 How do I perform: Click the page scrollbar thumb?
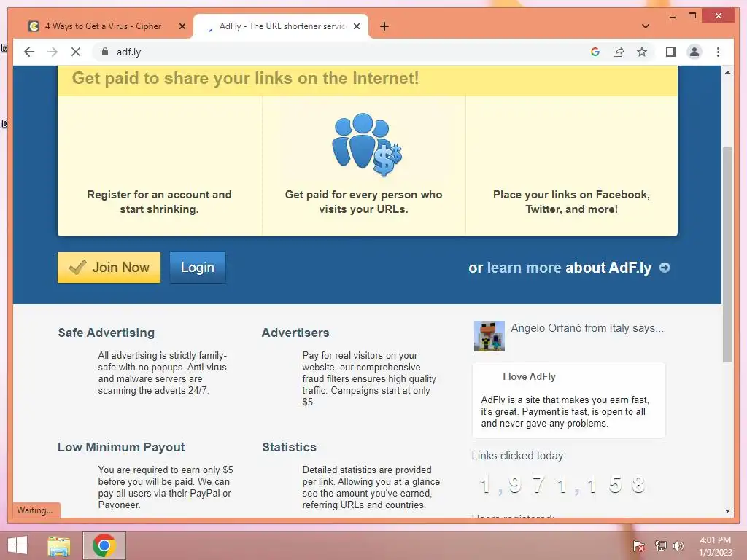click(x=727, y=254)
